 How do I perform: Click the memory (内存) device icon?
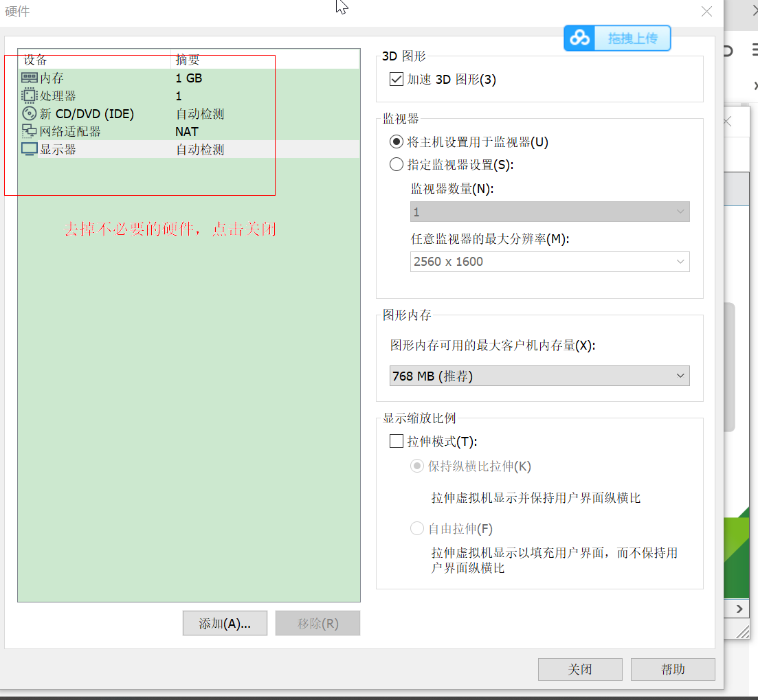(29, 78)
